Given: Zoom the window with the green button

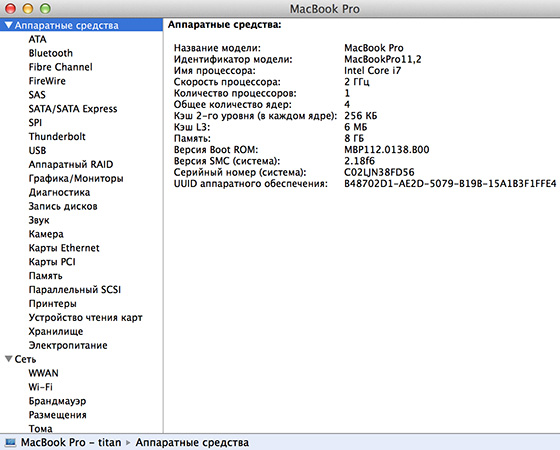Looking at the screenshot, I should [x=45, y=9].
